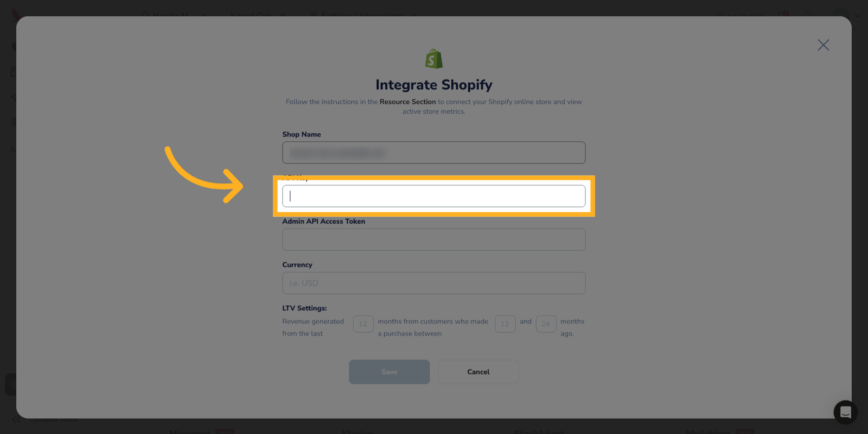Image resolution: width=868 pixels, height=434 pixels.
Task: Click the Admin API Access Token label
Action: click(323, 221)
